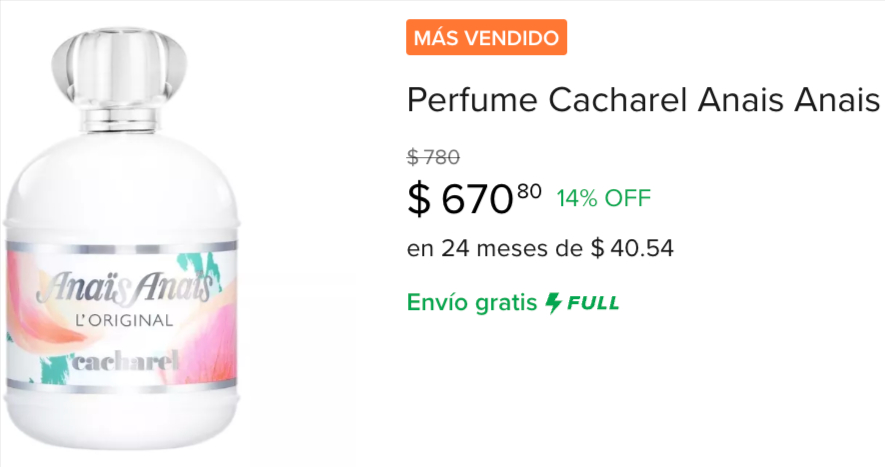Click the 24 meses installment text
Image resolution: width=885 pixels, height=467 pixels.
pyautogui.click(x=494, y=248)
